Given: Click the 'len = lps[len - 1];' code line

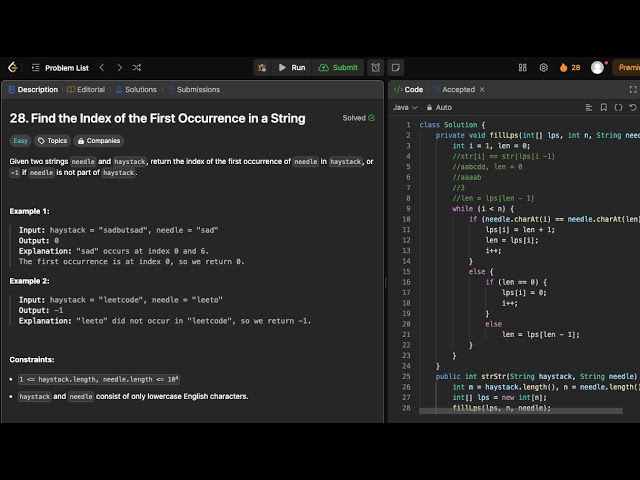Looking at the screenshot, I should (540, 335).
